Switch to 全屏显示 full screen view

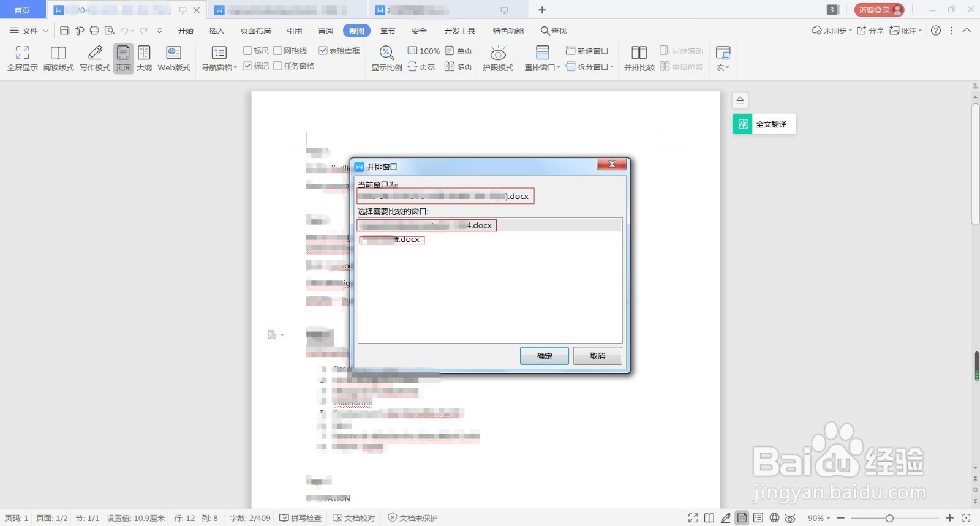pyautogui.click(x=22, y=59)
